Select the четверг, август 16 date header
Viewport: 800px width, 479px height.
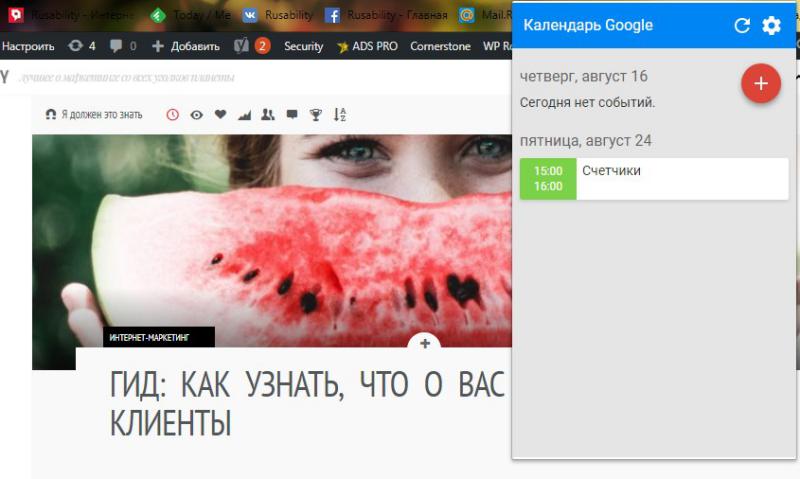point(584,77)
